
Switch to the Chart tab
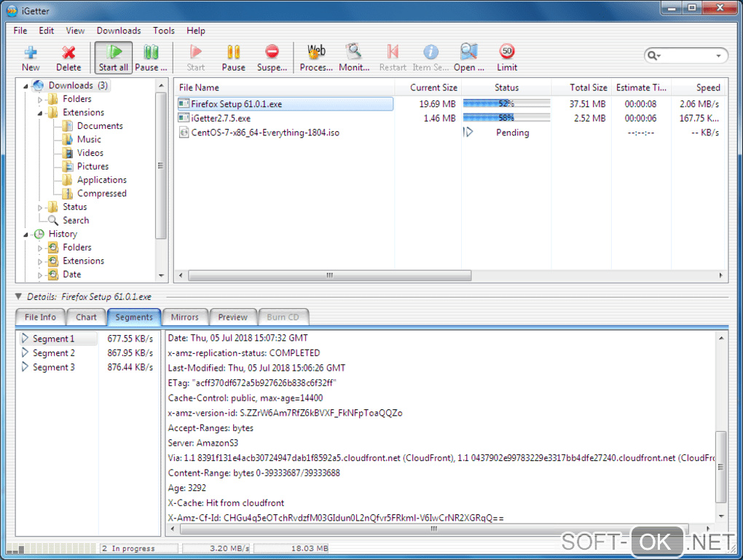click(x=86, y=317)
